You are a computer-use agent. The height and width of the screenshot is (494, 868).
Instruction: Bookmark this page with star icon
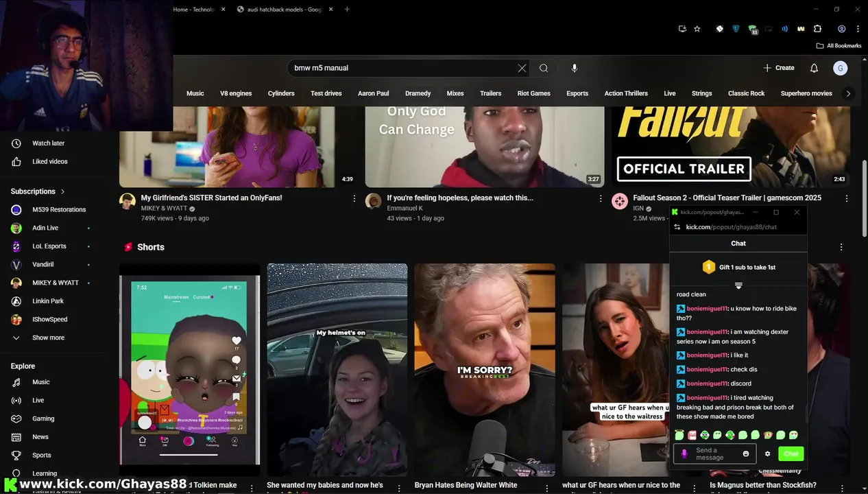697,29
